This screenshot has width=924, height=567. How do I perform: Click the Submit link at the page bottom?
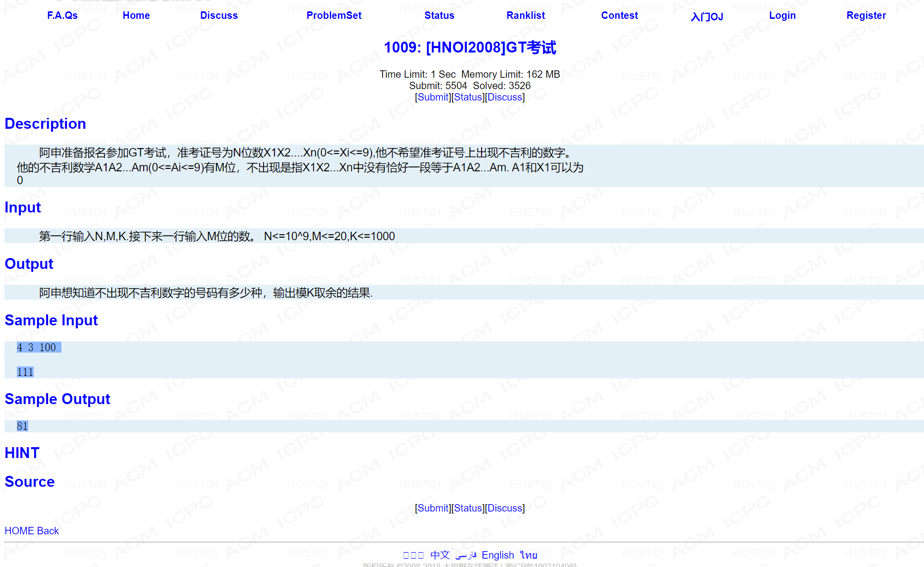click(x=433, y=508)
